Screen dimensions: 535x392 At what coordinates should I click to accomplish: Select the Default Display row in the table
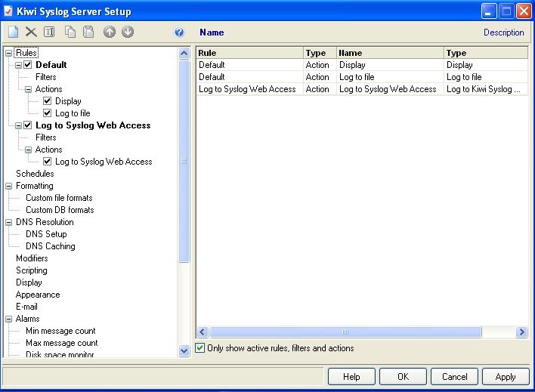[x=362, y=65]
